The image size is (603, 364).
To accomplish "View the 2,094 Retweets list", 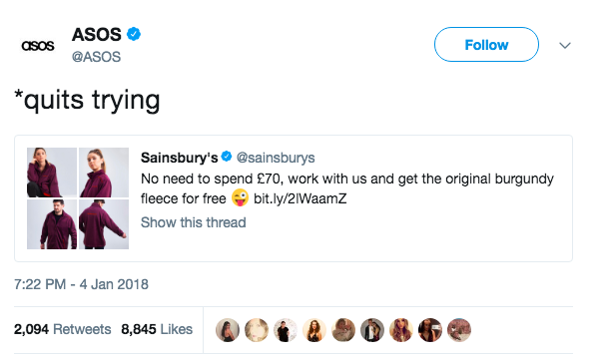I will [62, 329].
